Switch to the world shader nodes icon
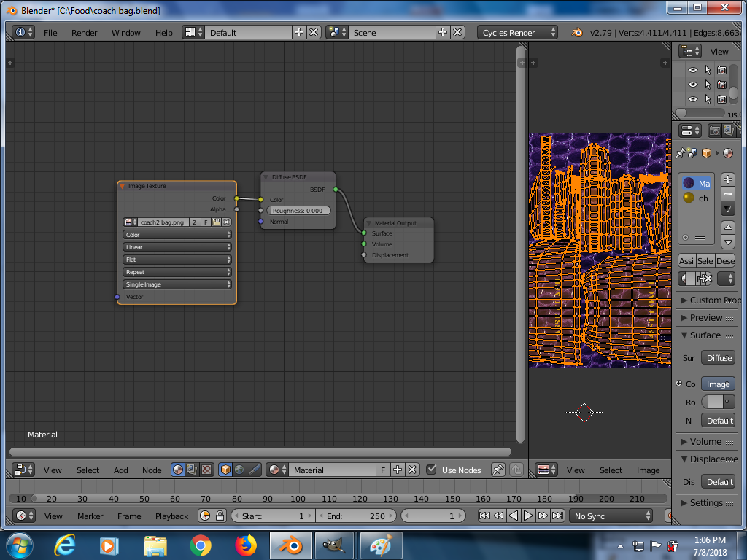 point(240,470)
